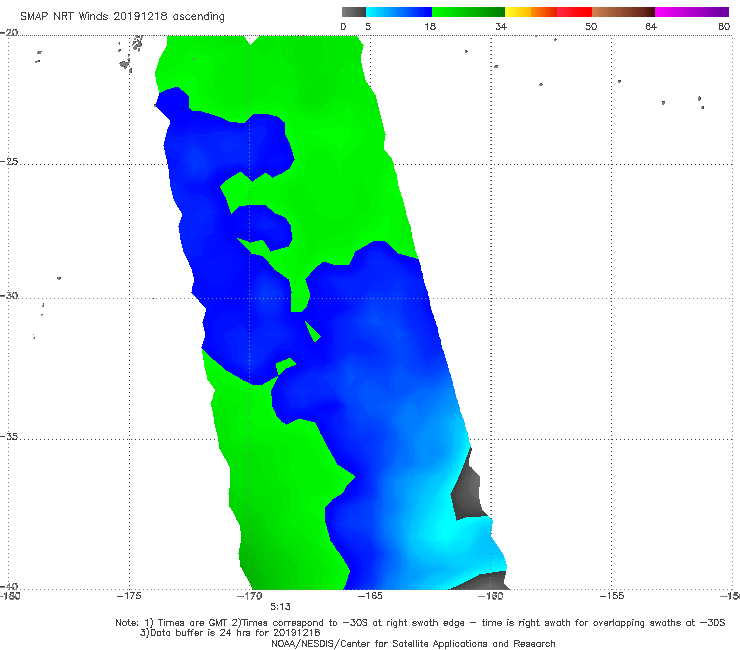Click the 'Data buffer is 24 hrs' note
This screenshot has width=740, height=650.
[x=230, y=633]
